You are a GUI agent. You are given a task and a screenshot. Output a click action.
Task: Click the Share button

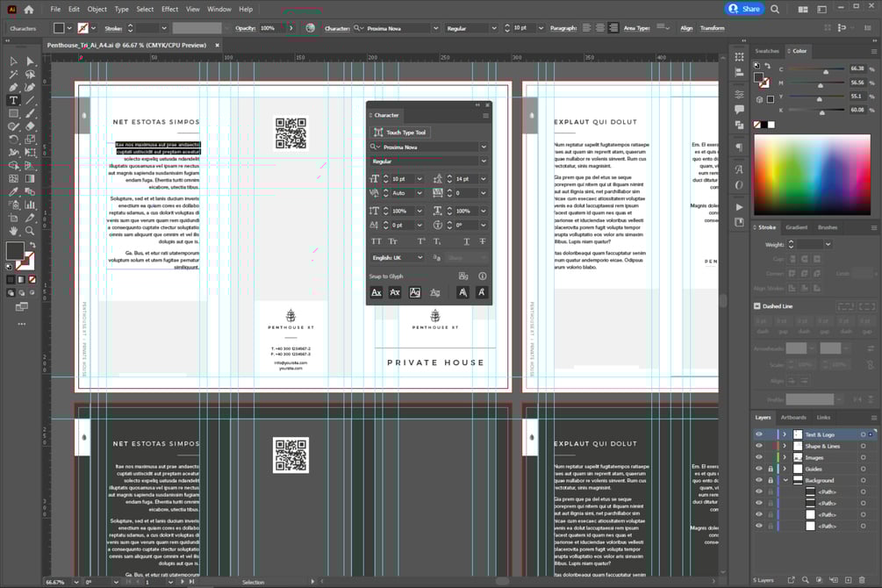[744, 9]
